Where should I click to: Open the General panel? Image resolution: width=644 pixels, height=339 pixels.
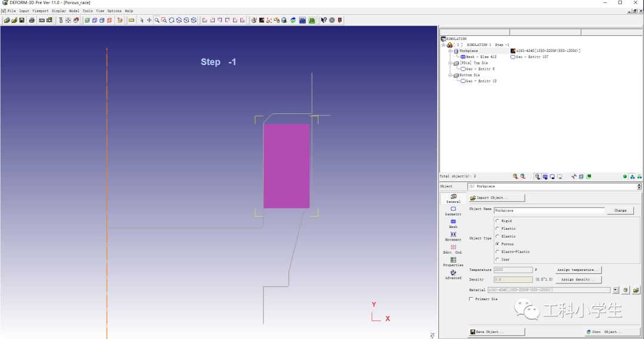pos(453,199)
